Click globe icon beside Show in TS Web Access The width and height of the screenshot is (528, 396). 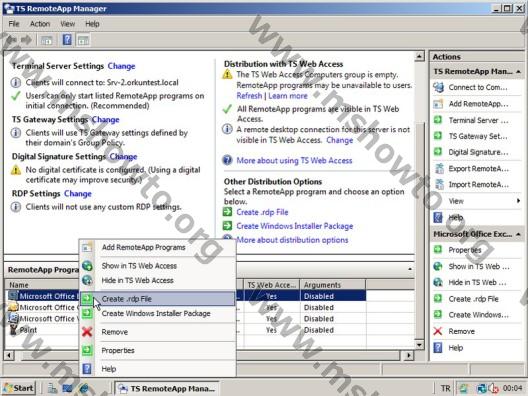pos(87,266)
